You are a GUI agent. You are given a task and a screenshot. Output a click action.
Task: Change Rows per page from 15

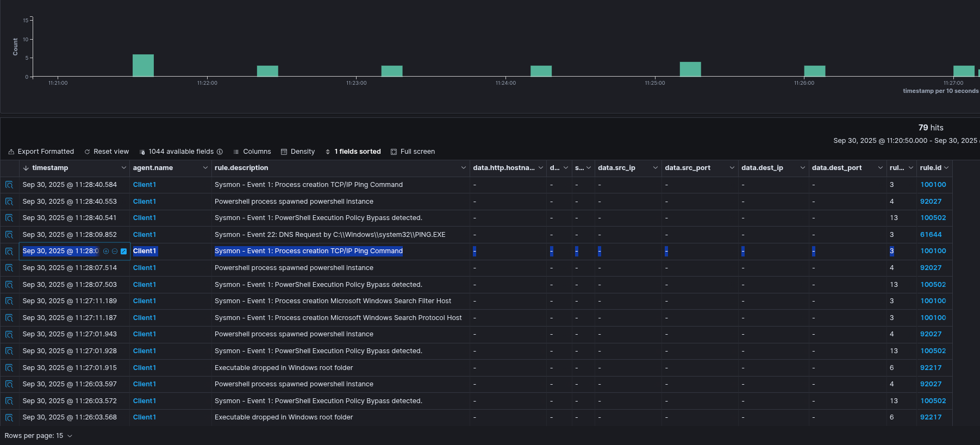(39, 436)
